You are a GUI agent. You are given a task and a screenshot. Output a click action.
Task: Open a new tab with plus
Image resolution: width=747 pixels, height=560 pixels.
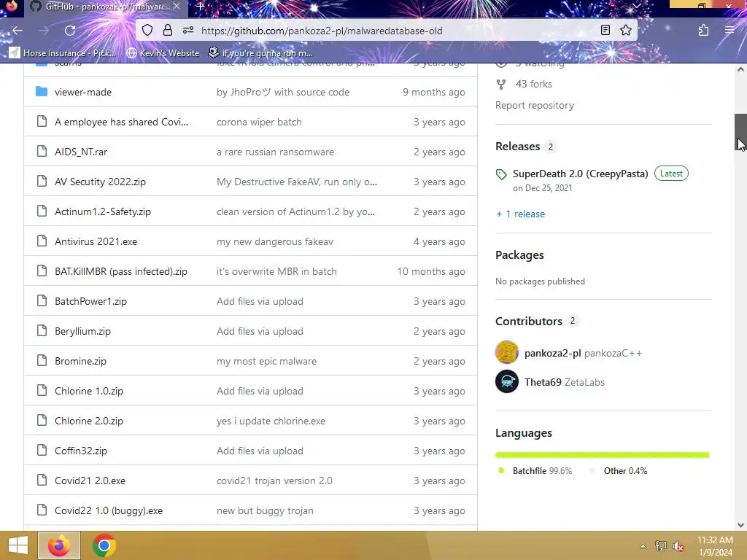tap(201, 7)
